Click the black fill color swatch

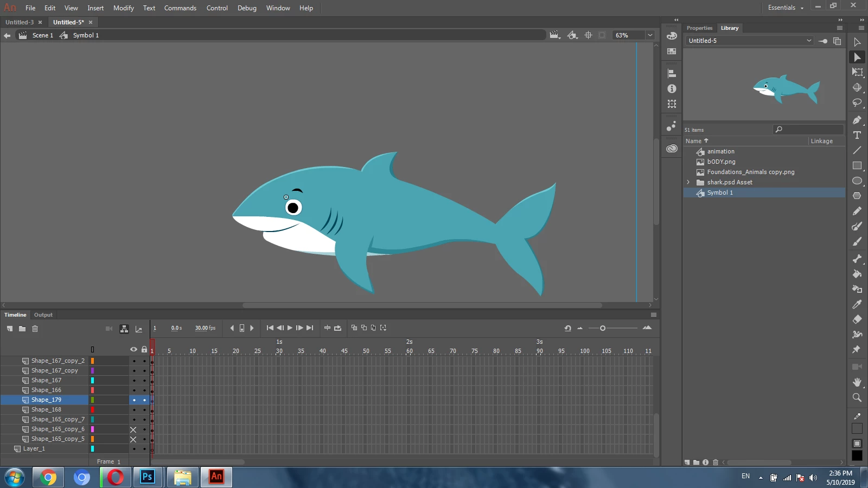857,456
